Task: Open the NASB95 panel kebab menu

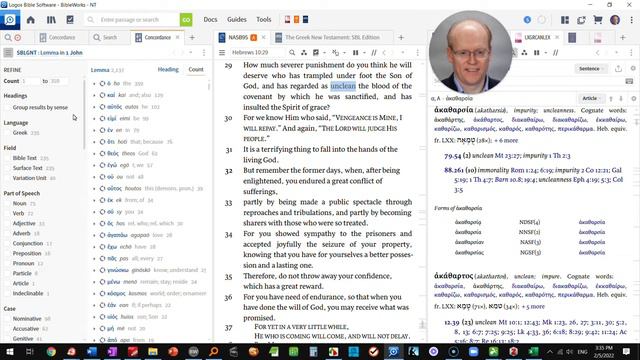Action: (417, 53)
